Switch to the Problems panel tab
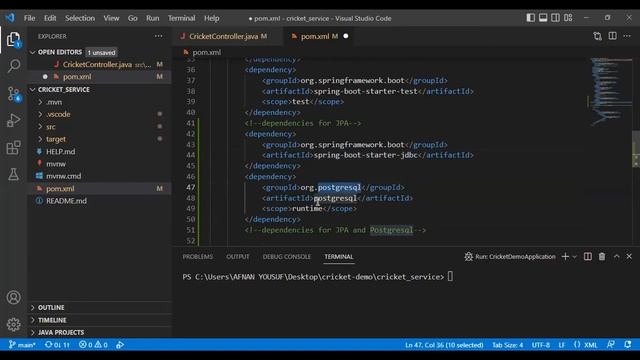 click(198, 257)
